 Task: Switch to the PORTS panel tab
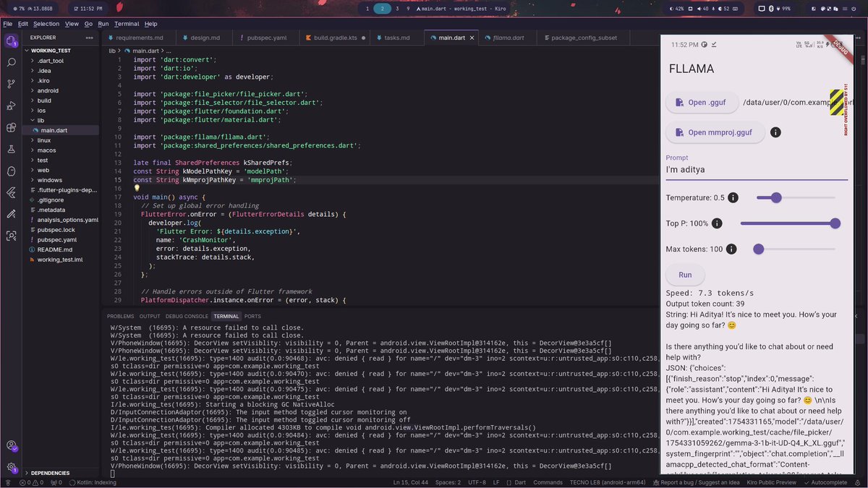tap(252, 317)
